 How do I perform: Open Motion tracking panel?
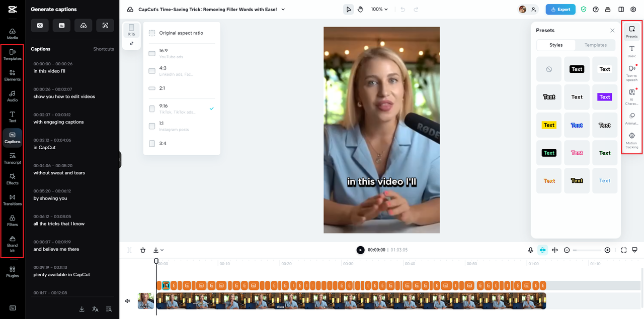[632, 141]
